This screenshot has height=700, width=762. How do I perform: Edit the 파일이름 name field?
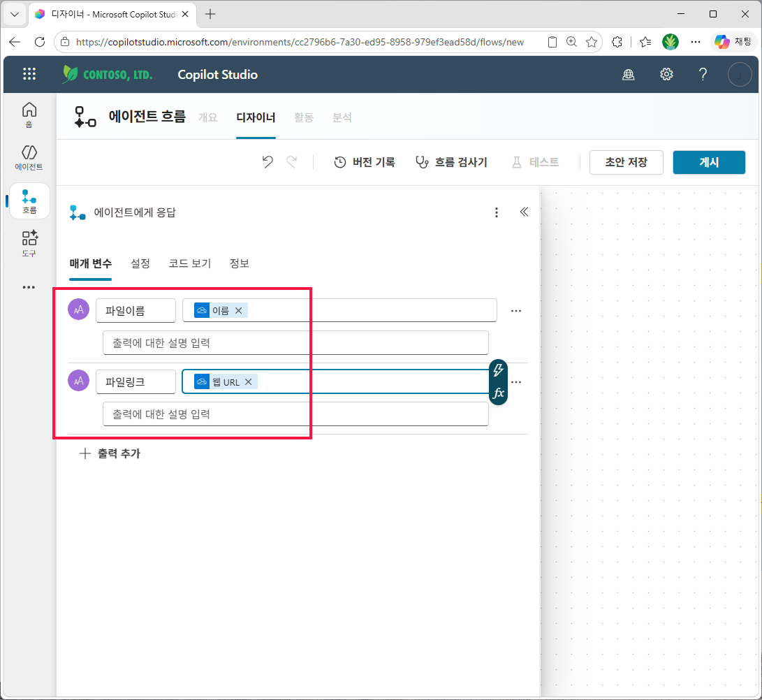135,311
